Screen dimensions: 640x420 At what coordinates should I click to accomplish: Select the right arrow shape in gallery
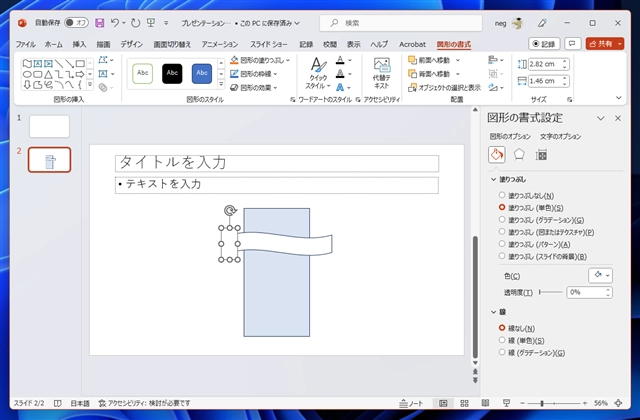point(80,74)
